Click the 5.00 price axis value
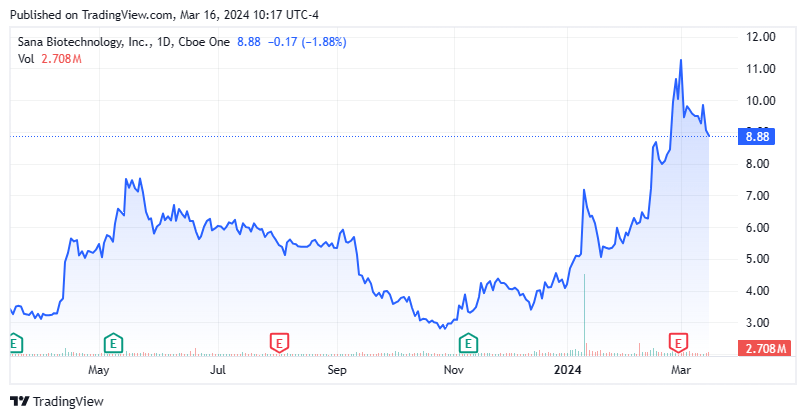This screenshot has width=806, height=419. pos(758,259)
